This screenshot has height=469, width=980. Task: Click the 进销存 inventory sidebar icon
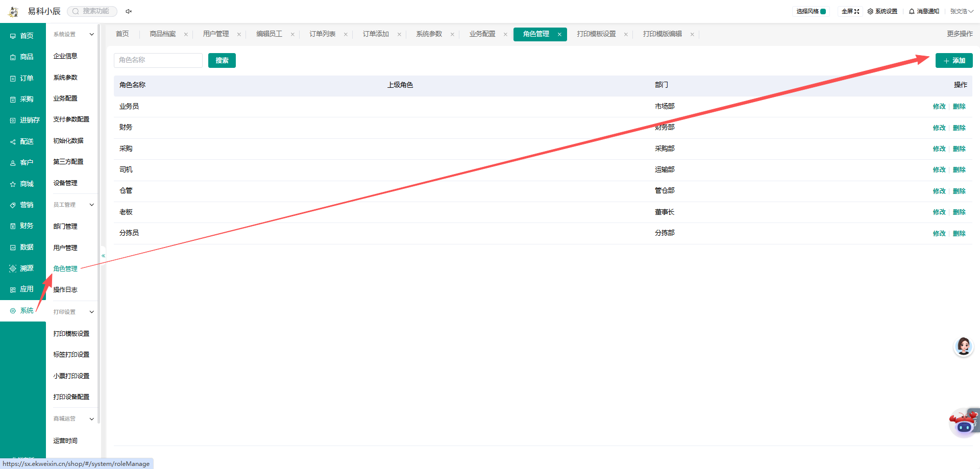tap(13, 120)
